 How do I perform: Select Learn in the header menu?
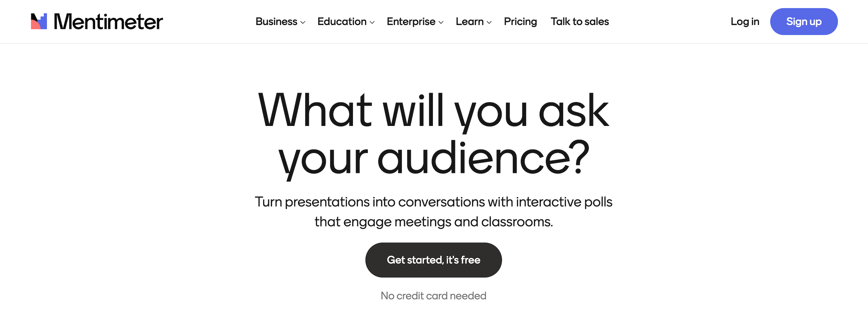pyautogui.click(x=470, y=22)
